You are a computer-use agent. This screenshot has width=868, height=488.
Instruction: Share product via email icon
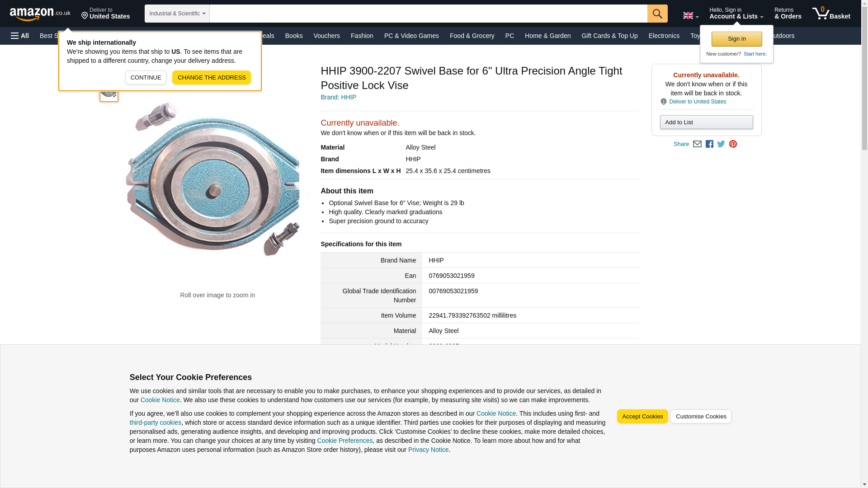click(697, 144)
